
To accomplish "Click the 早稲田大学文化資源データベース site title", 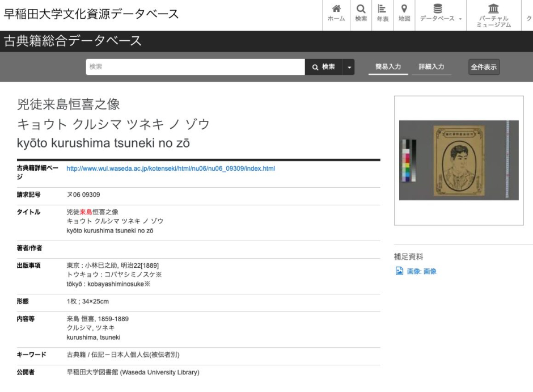I will coord(91,14).
